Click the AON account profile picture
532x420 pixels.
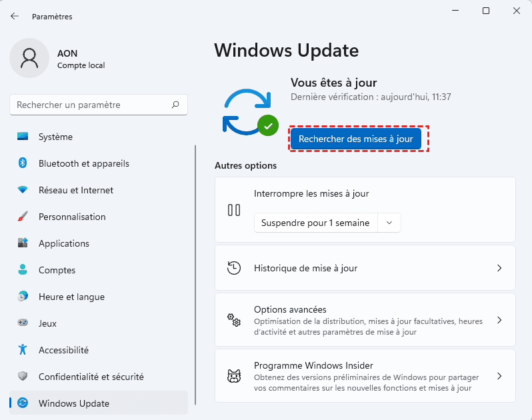[x=29, y=58]
